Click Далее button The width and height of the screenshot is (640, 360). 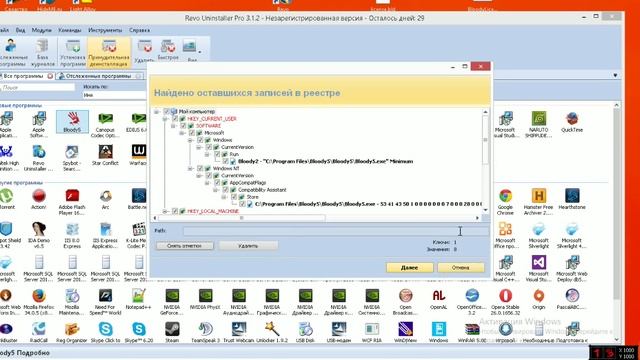tap(409, 268)
